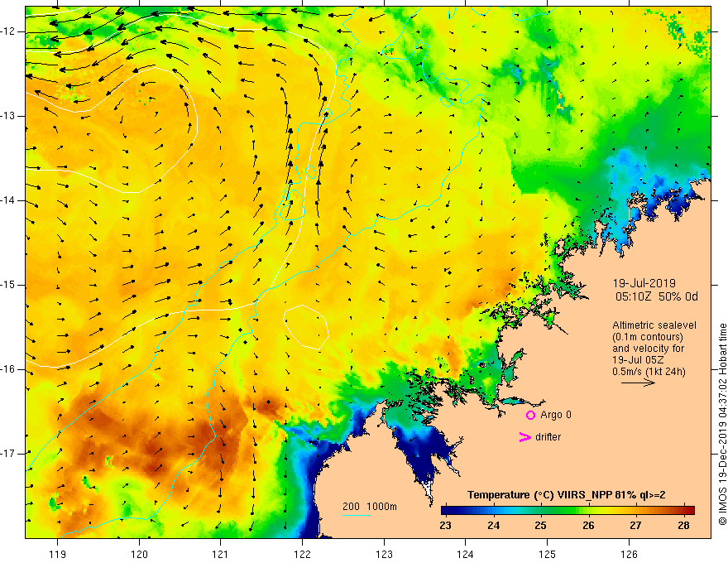Click the 'drifter' legend label

[548, 437]
